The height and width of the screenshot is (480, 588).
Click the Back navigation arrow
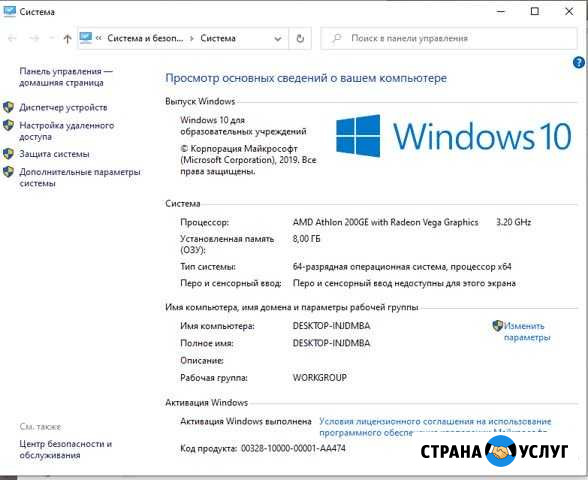12,38
